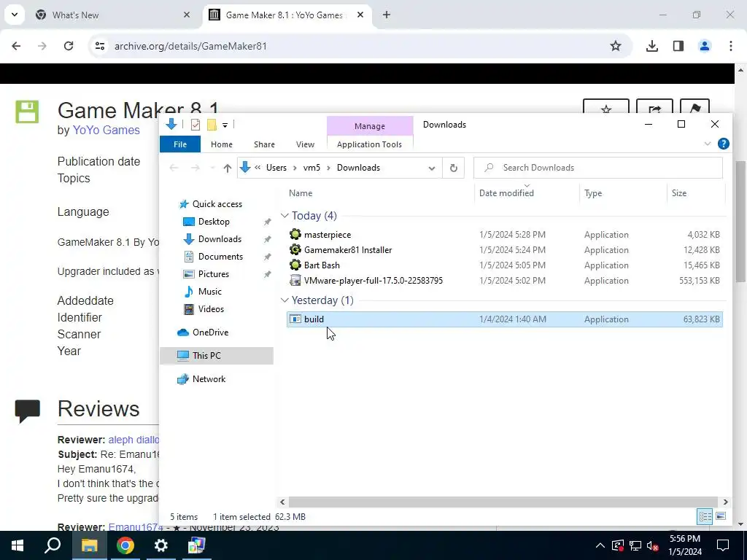The height and width of the screenshot is (560, 747).
Task: Open customize Quick Access Toolbar dropdown
Action: (x=225, y=125)
